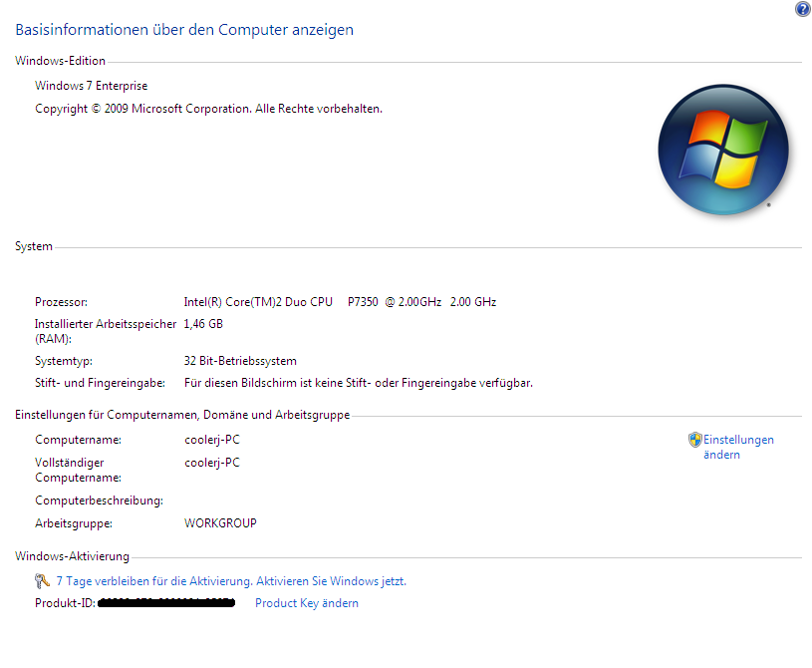The image size is (812, 668).
Task: Click the Einstellungen für Computernamen section header
Action: [x=182, y=415]
